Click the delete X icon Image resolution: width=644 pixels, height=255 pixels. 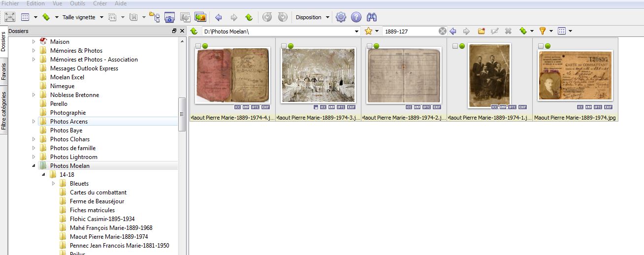pyautogui.click(x=509, y=31)
